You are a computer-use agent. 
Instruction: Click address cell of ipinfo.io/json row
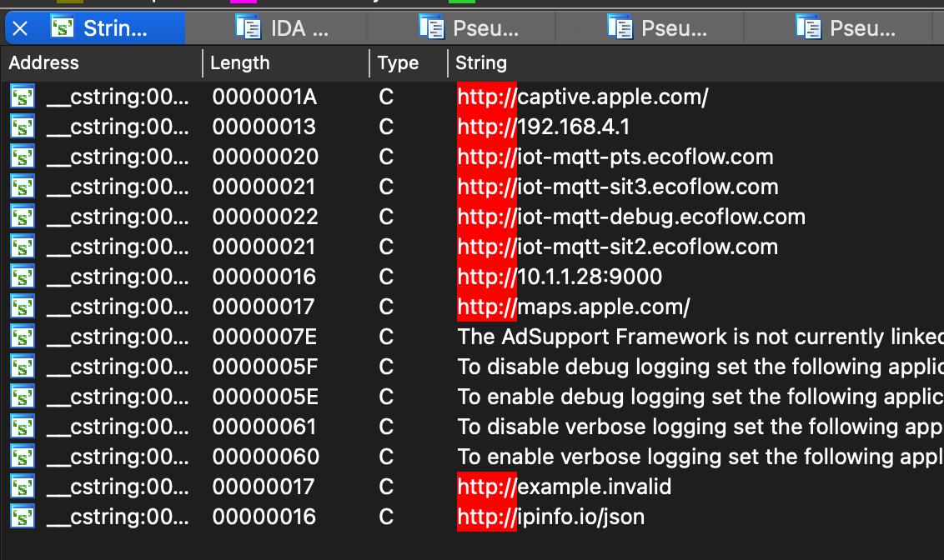point(118,517)
